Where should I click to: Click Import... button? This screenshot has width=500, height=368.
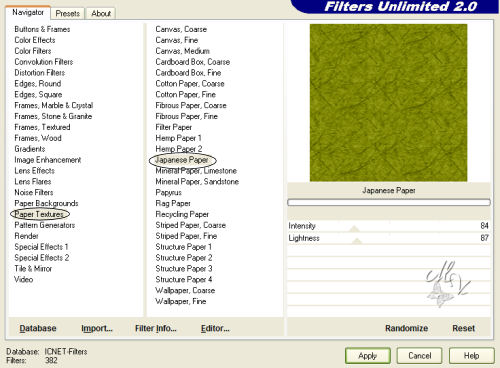click(x=97, y=328)
